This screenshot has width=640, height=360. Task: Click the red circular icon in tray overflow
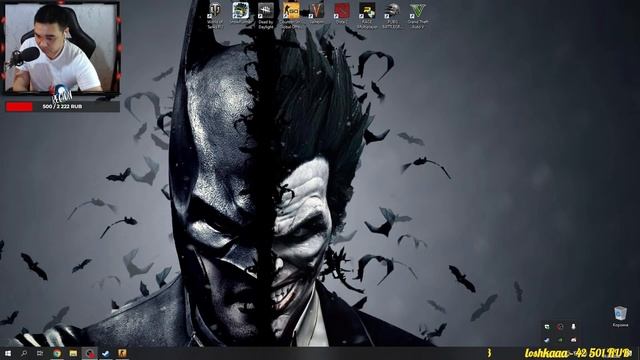560,327
